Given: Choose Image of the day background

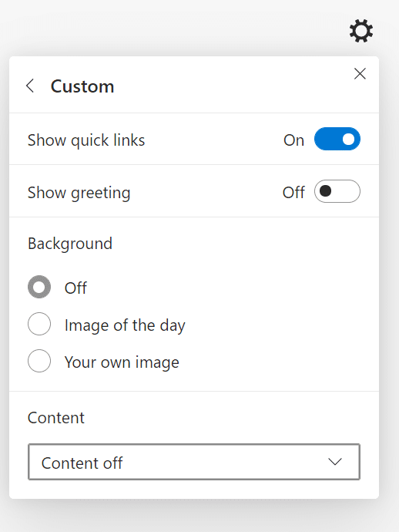Looking at the screenshot, I should (39, 324).
